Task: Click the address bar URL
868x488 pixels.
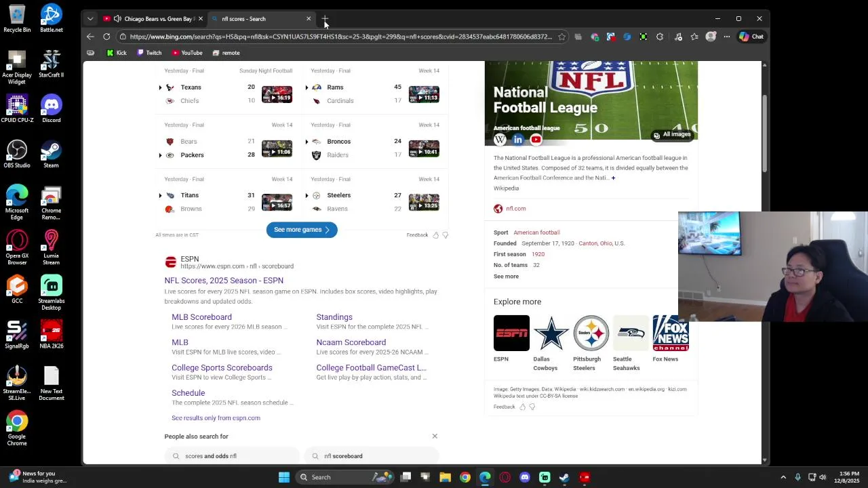Action: [341, 37]
